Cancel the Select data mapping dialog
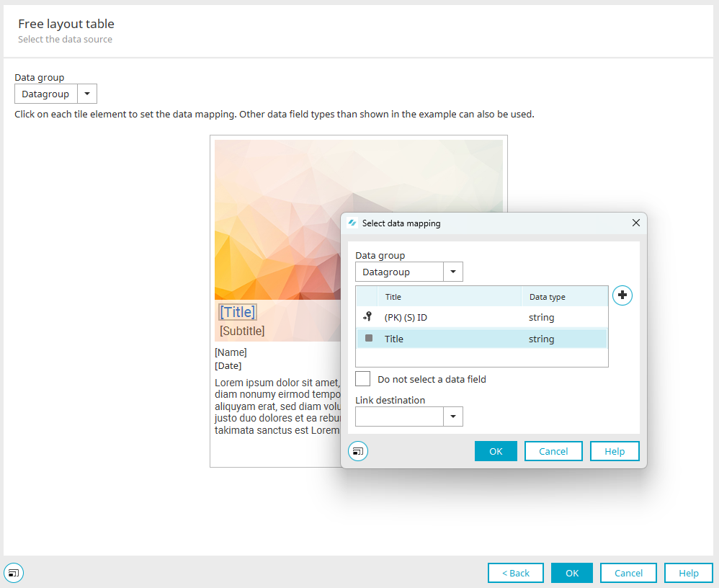This screenshot has width=719, height=588. (x=553, y=451)
